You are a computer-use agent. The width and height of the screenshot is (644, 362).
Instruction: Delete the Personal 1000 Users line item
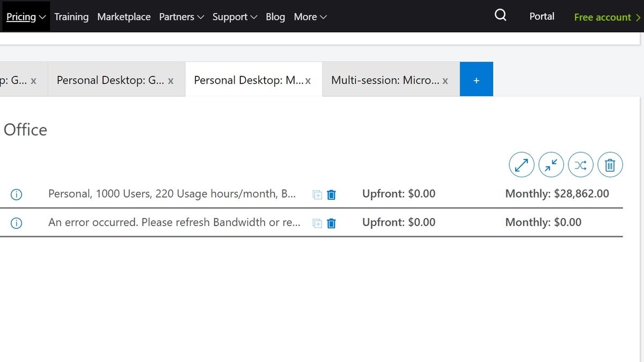331,195
